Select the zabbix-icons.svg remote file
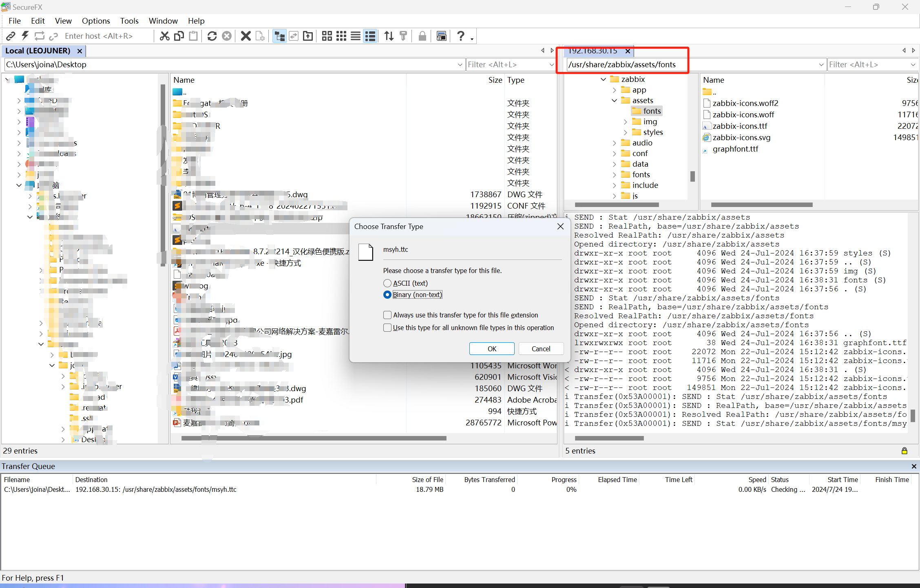920x588 pixels. pos(741,138)
